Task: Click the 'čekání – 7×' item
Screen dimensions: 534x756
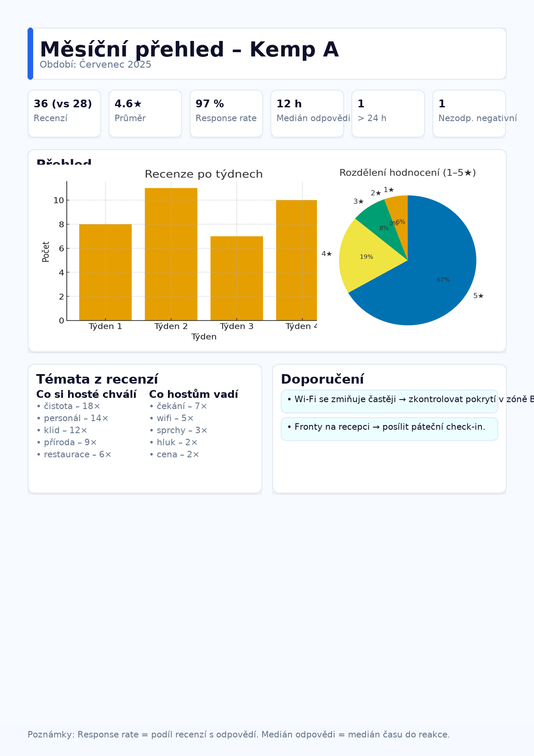Action: coord(178,406)
